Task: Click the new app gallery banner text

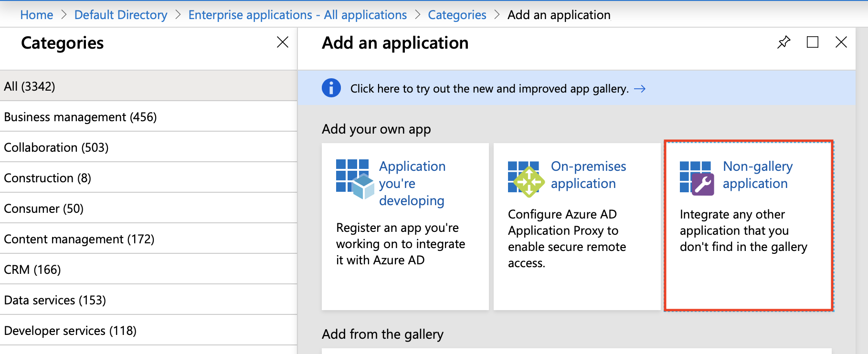Action: [x=489, y=89]
